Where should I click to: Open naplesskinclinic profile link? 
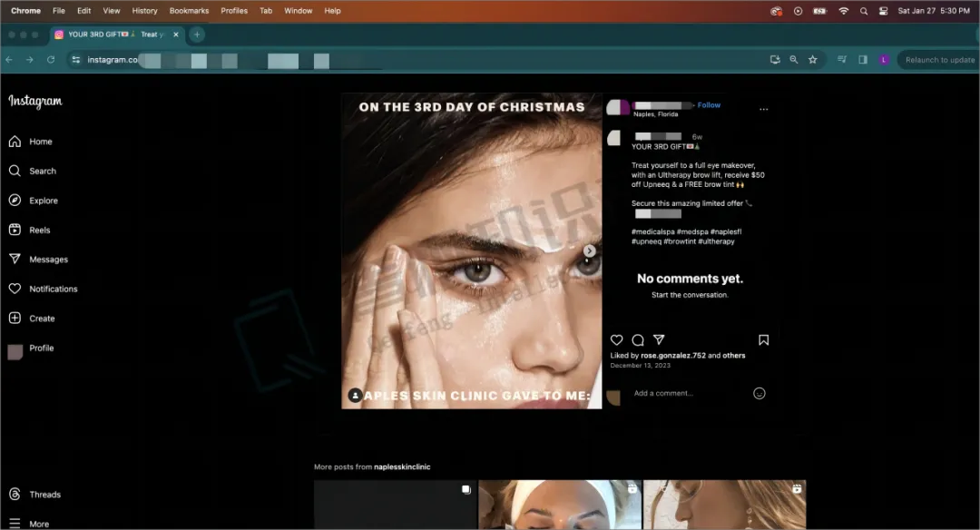(402, 466)
